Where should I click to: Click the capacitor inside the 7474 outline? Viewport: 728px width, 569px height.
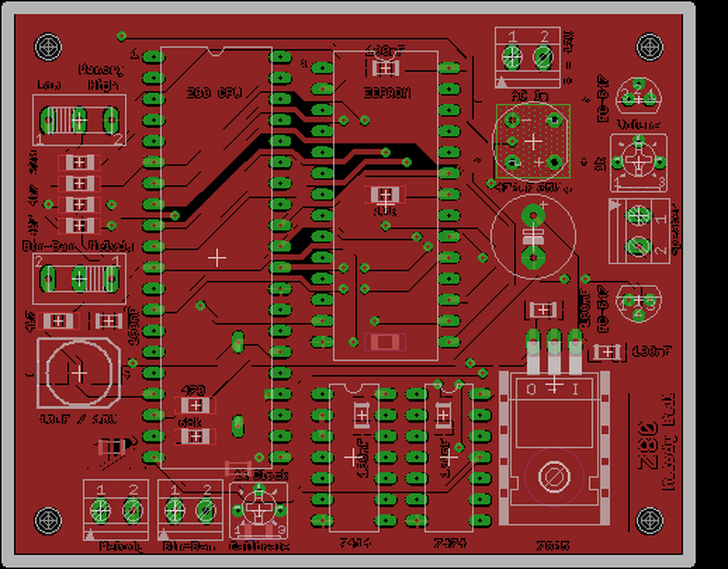(x=443, y=414)
